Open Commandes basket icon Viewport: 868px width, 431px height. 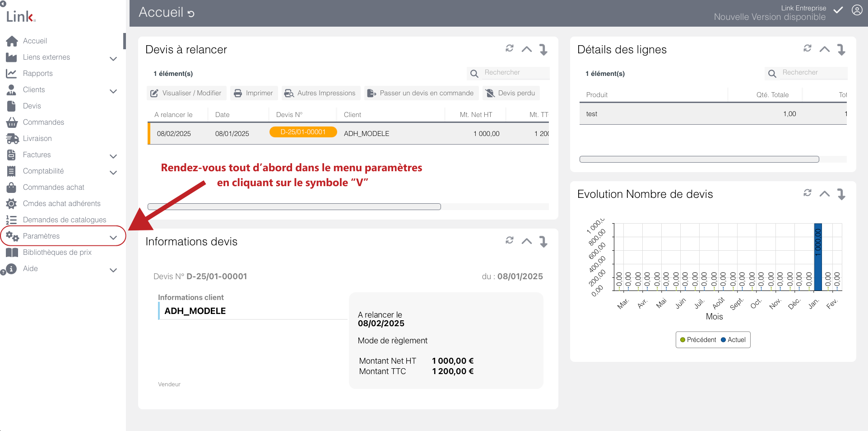pos(11,122)
